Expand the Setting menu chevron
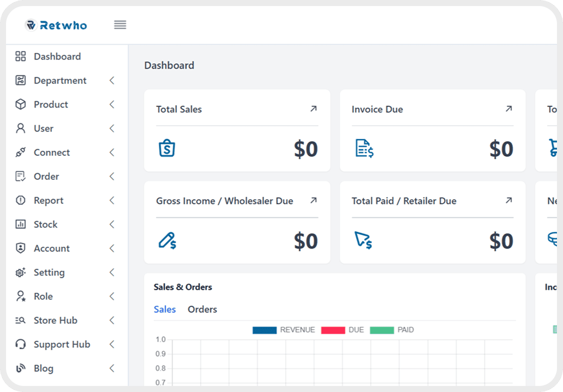The width and height of the screenshot is (563, 392). 112,272
